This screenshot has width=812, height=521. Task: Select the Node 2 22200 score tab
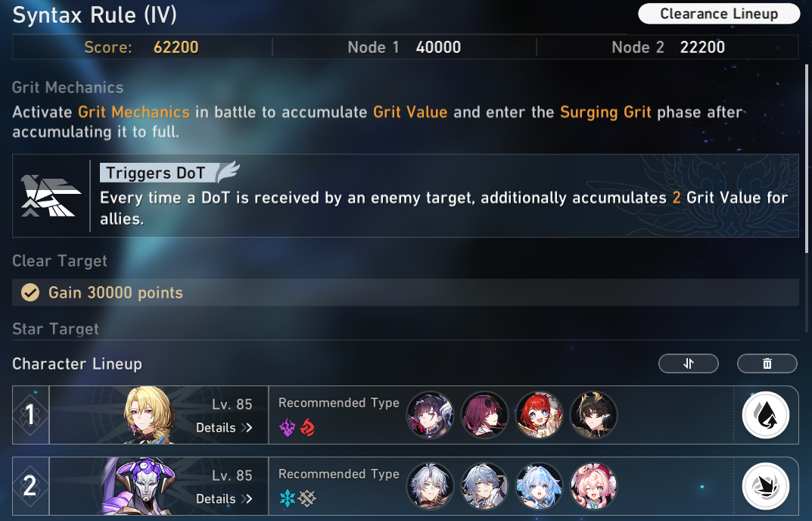click(x=668, y=47)
